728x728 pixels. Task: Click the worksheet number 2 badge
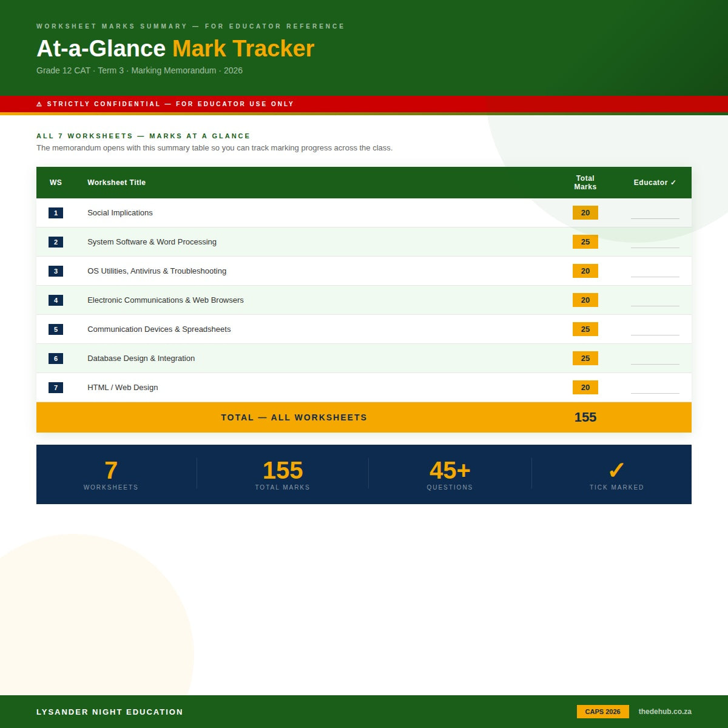pos(56,242)
